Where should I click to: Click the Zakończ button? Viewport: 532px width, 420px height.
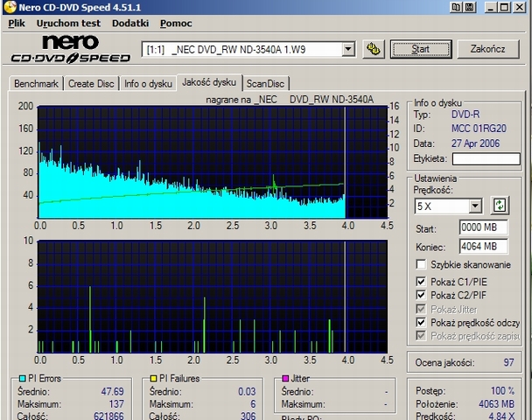[x=488, y=49]
